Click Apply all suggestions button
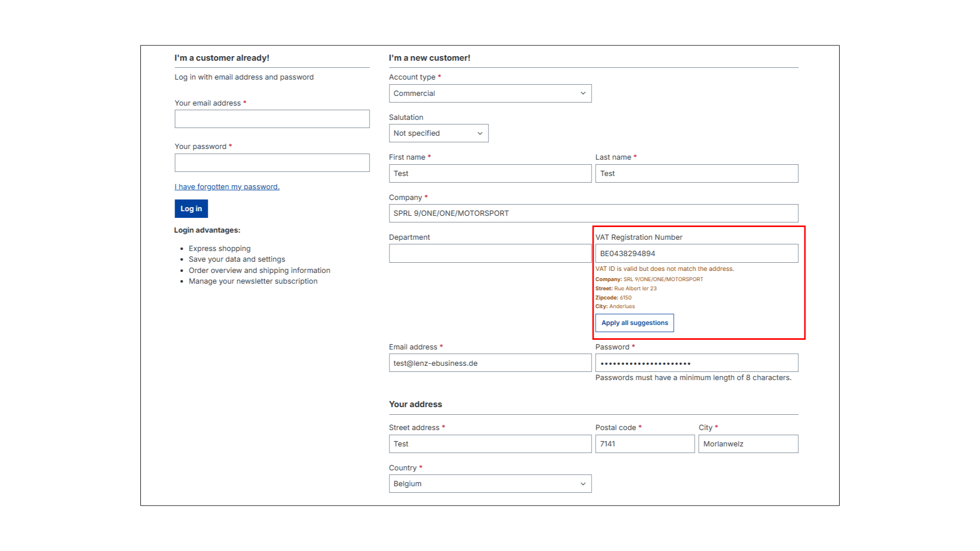Screen dimensions: 980x551 click(634, 323)
